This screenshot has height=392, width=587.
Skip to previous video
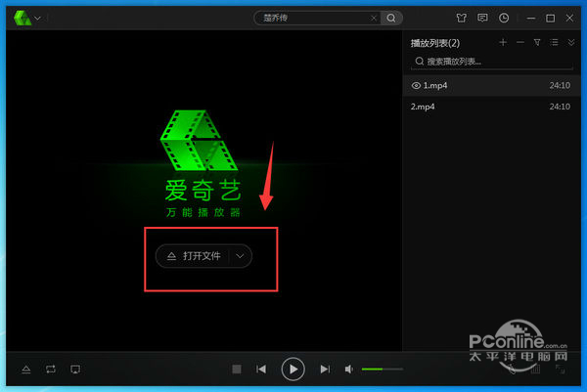pyautogui.click(x=261, y=370)
